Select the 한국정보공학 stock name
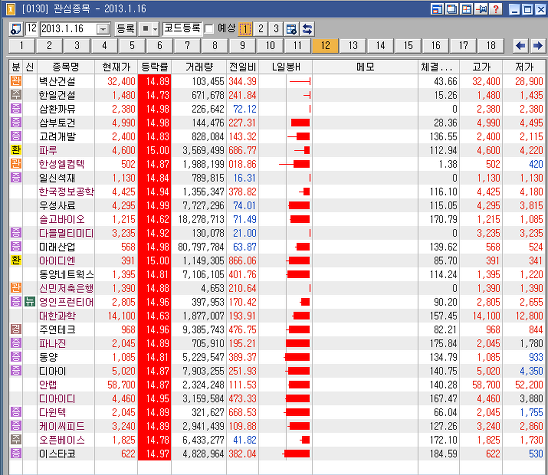This screenshot has height=475, width=548. click(66, 192)
